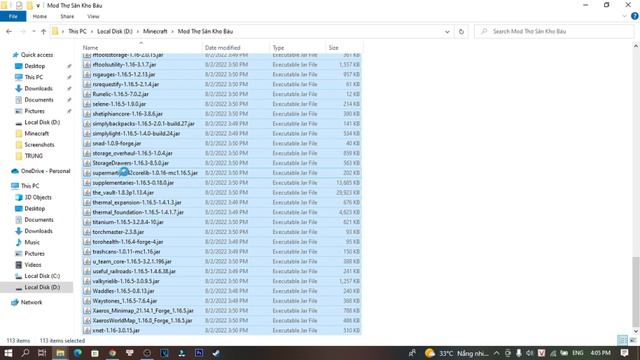Sort by the Name column header
This screenshot has height=360, width=640.
click(x=141, y=48)
